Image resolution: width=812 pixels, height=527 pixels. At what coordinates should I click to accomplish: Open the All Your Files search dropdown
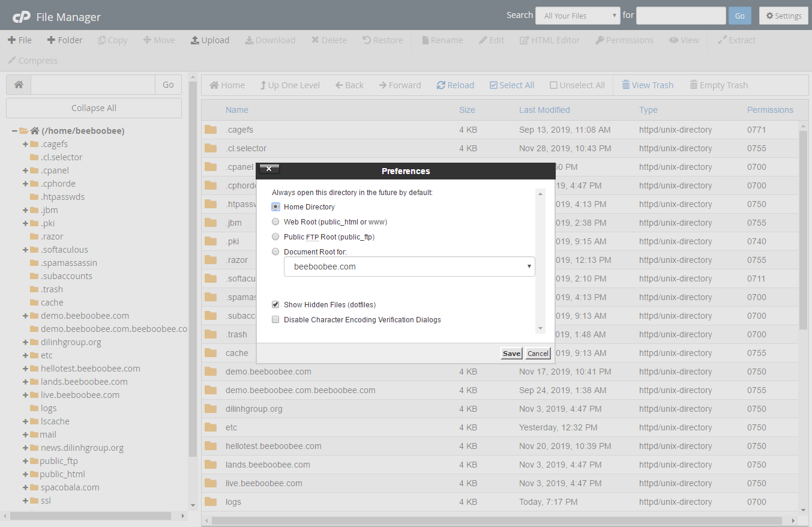point(578,16)
